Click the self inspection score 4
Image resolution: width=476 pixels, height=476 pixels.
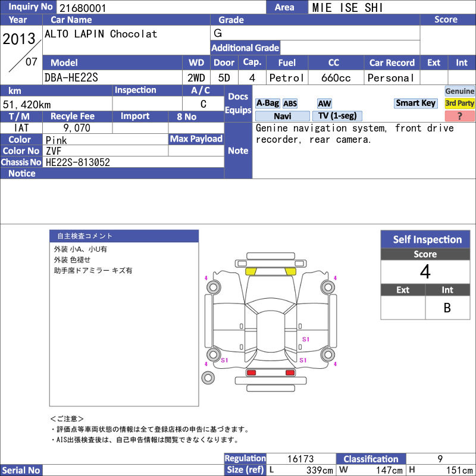tap(425, 272)
